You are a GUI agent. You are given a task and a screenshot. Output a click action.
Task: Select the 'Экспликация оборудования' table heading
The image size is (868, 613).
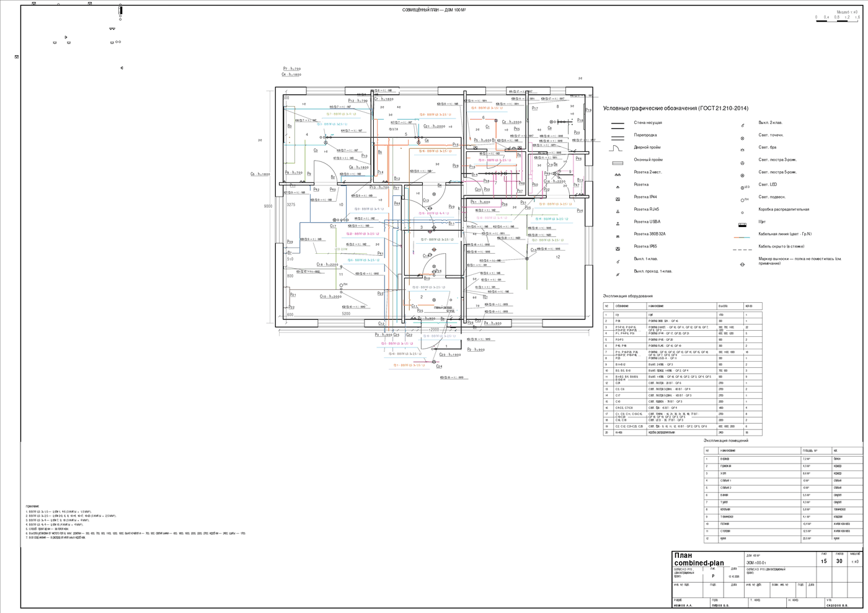tap(627, 296)
